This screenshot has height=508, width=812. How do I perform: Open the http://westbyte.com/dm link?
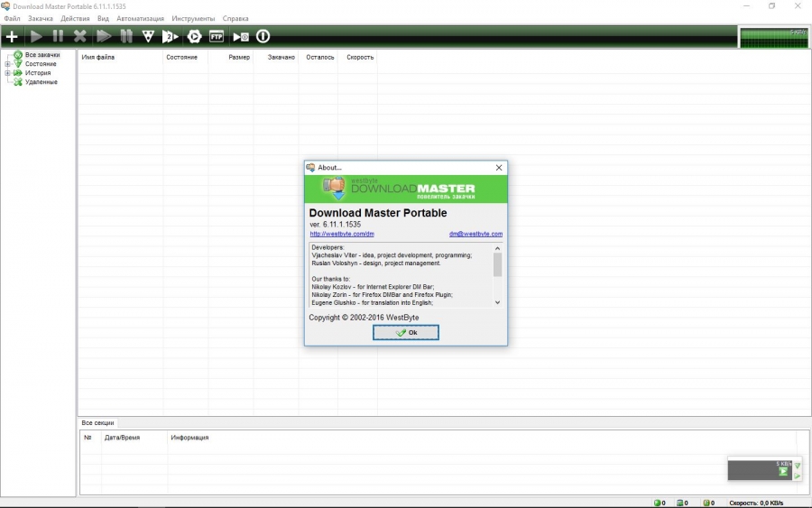pos(342,234)
